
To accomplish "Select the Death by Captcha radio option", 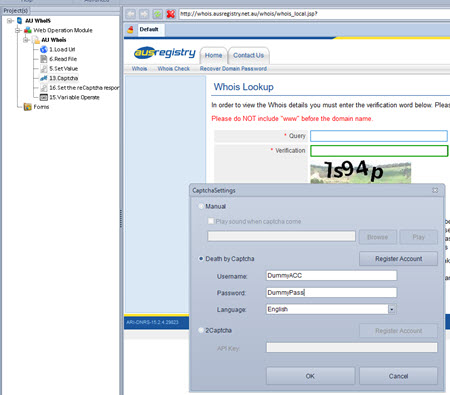I will tap(201, 259).
